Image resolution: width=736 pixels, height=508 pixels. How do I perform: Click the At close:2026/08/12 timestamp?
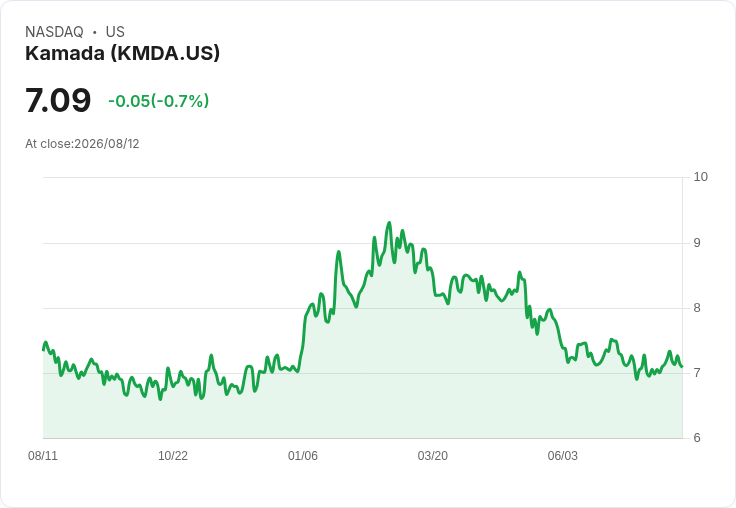tap(82, 144)
